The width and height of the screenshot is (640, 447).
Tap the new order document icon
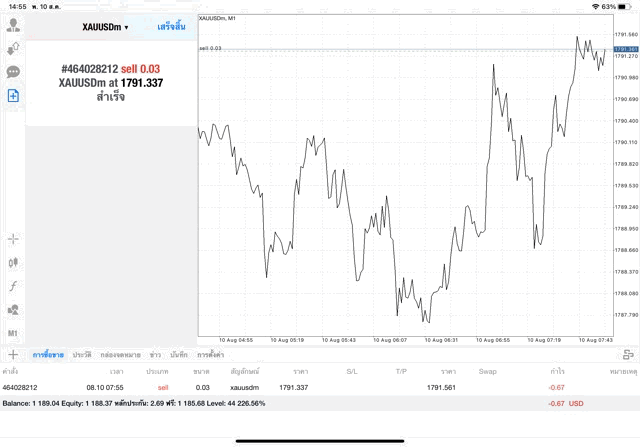14,96
